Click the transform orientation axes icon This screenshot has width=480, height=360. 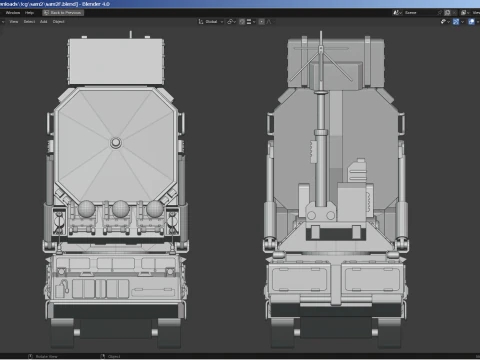201,22
